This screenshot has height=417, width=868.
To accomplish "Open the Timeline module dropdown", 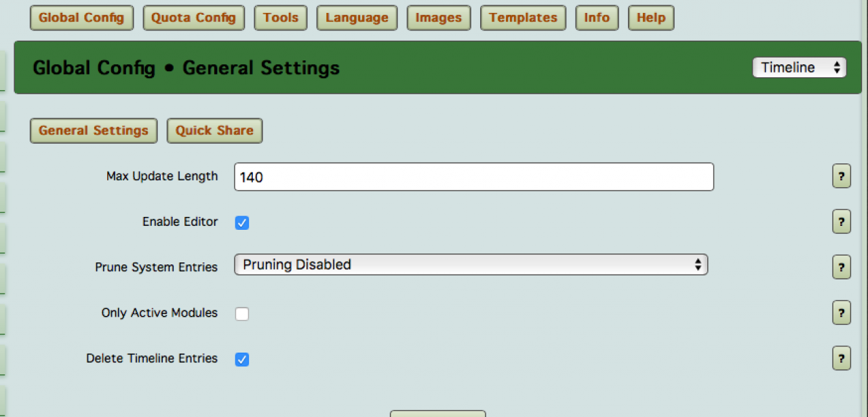I will [800, 67].
